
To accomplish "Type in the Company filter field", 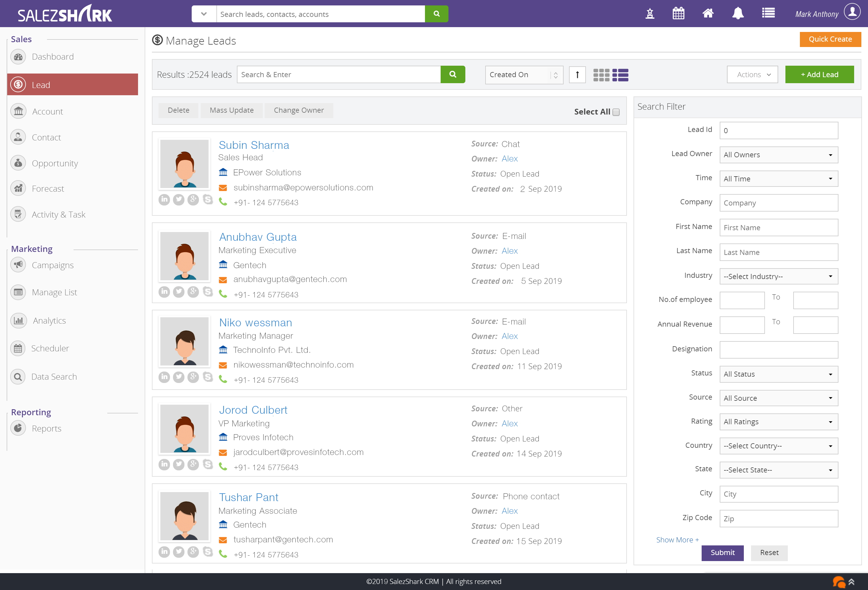I will point(778,203).
